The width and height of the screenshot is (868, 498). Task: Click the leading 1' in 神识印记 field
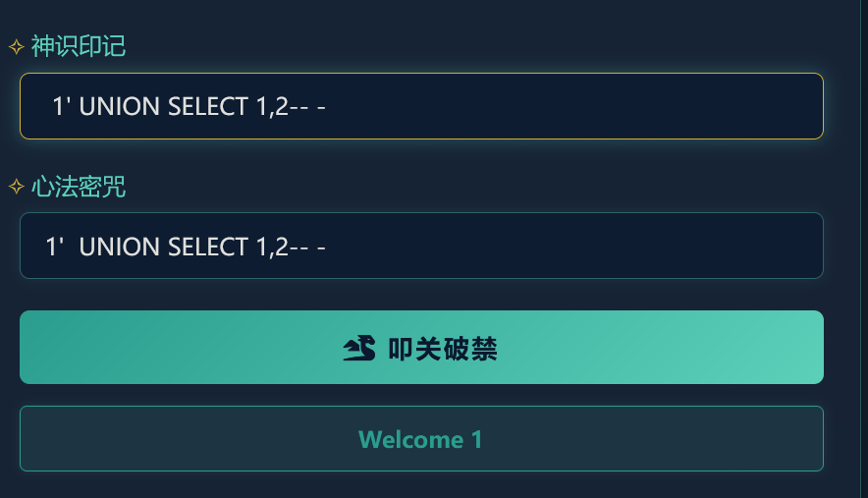coord(62,106)
